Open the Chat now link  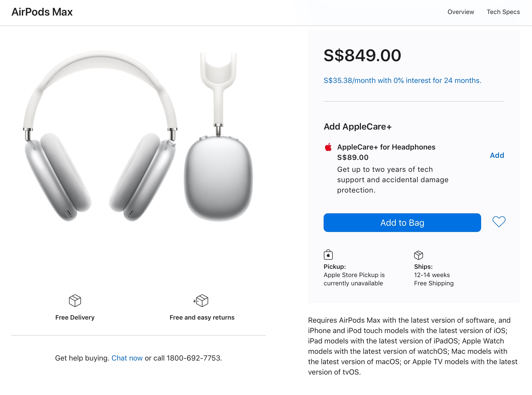(127, 358)
